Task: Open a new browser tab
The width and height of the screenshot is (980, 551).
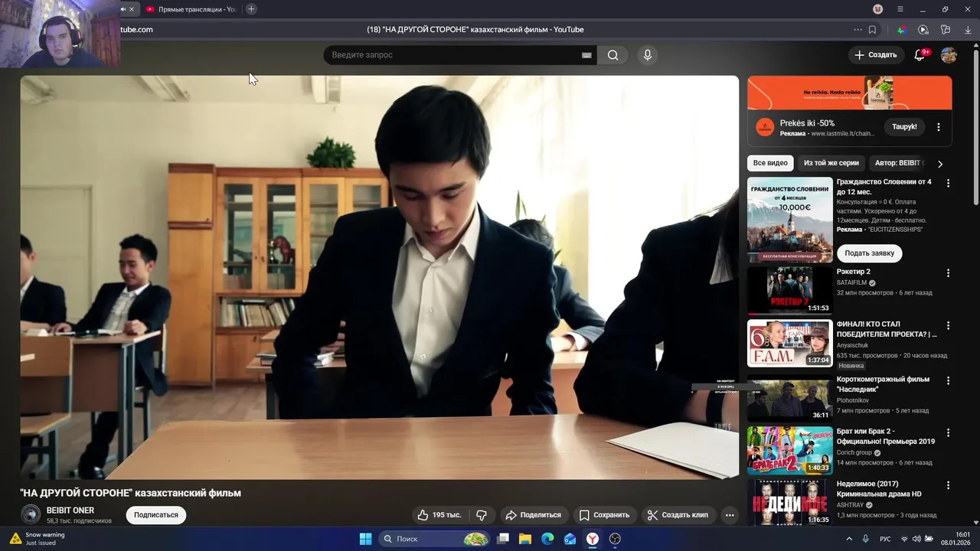Action: [251, 9]
